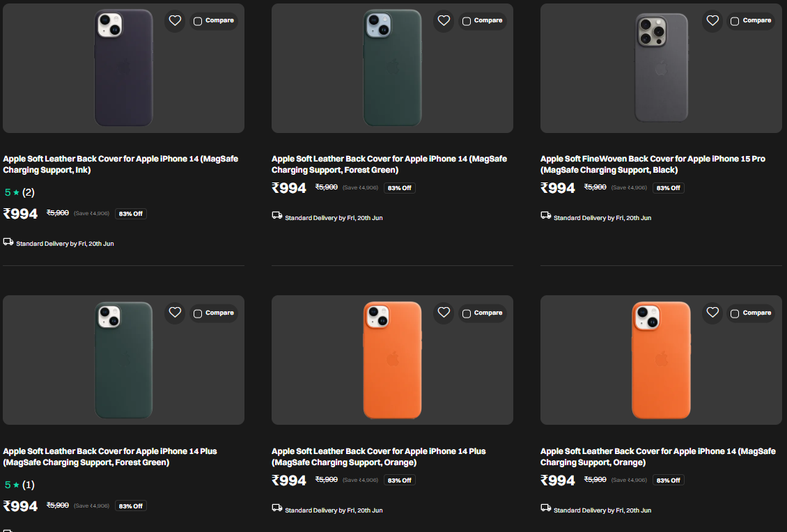Toggle Compare on Orange iPhone 14 Plus cover
Screen dimensions: 787x532
pos(467,313)
